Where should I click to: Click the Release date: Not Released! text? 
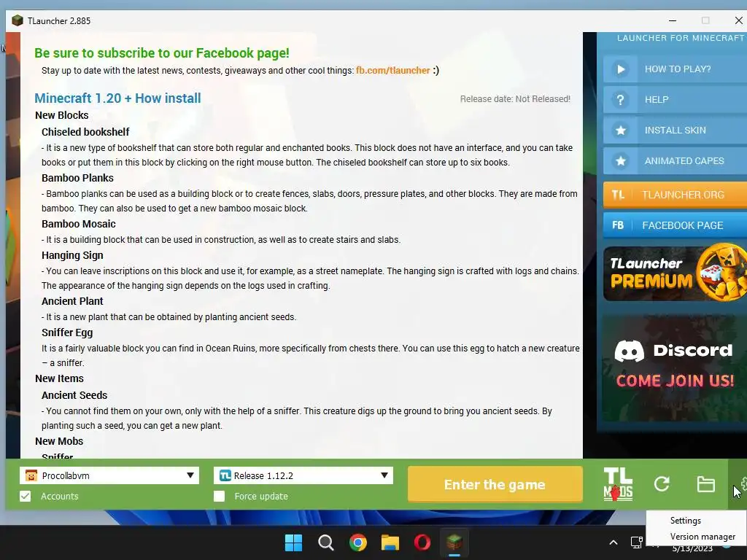point(515,99)
